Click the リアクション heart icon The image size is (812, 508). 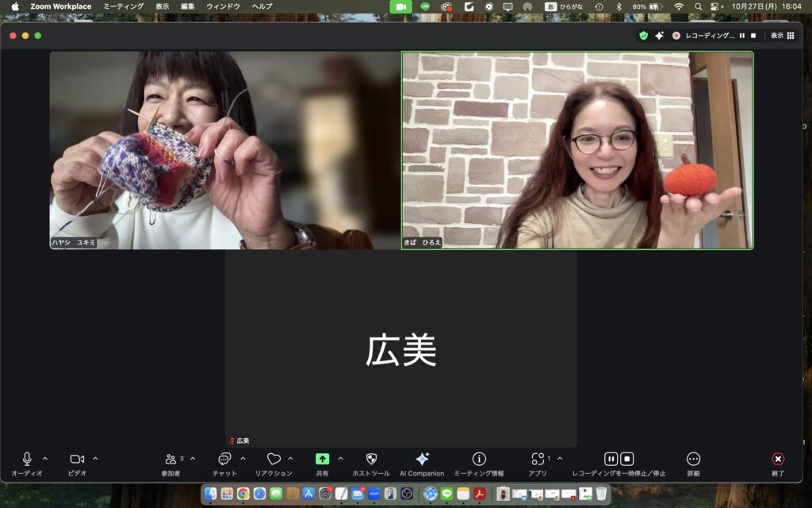coord(274,460)
